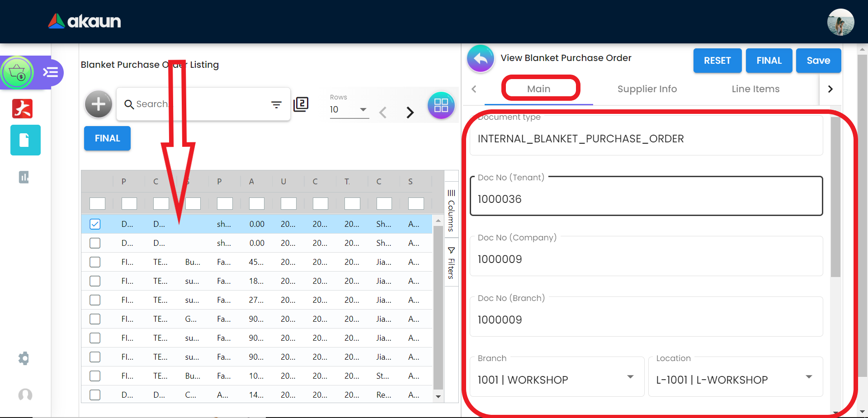Screen dimensions: 868x418
Task: Select the last row's checkbox
Action: 95,395
